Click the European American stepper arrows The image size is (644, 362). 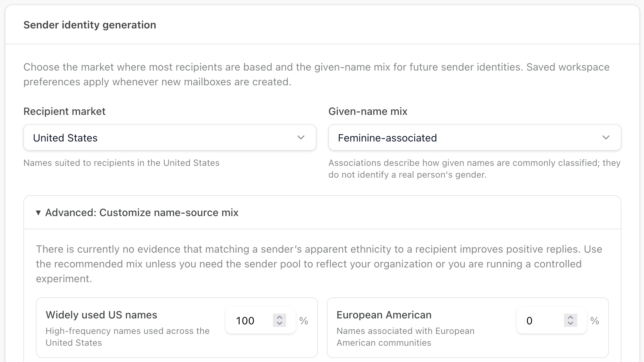571,320
